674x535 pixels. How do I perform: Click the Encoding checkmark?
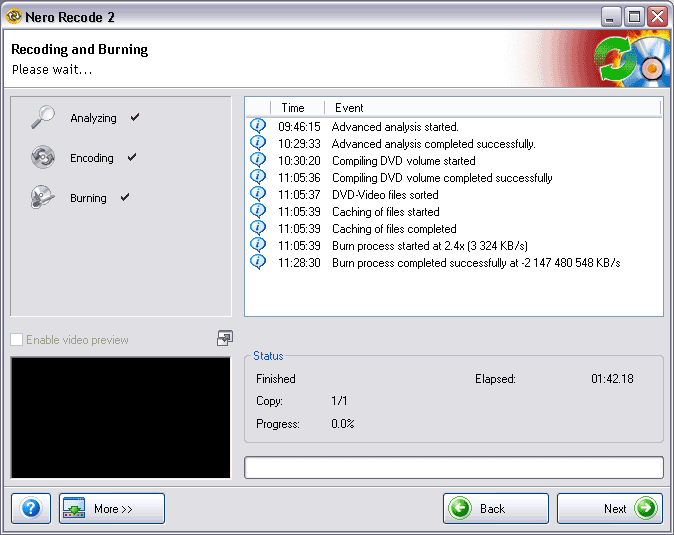coord(132,157)
